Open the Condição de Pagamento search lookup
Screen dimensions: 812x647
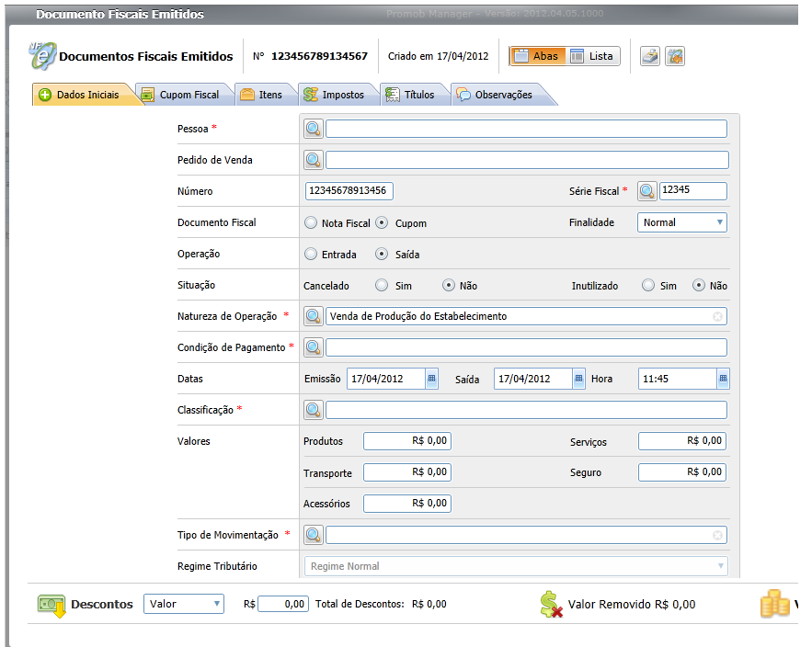click(x=314, y=347)
